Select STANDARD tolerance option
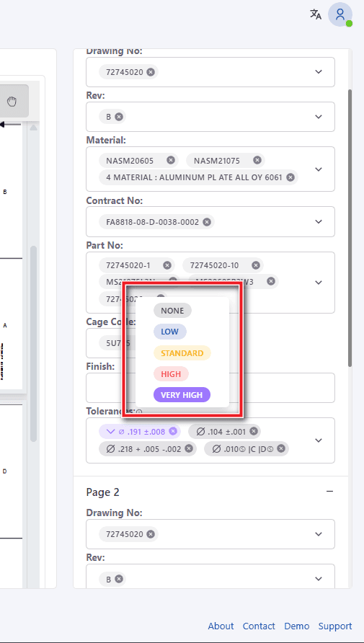This screenshot has width=364, height=643. pyautogui.click(x=182, y=353)
